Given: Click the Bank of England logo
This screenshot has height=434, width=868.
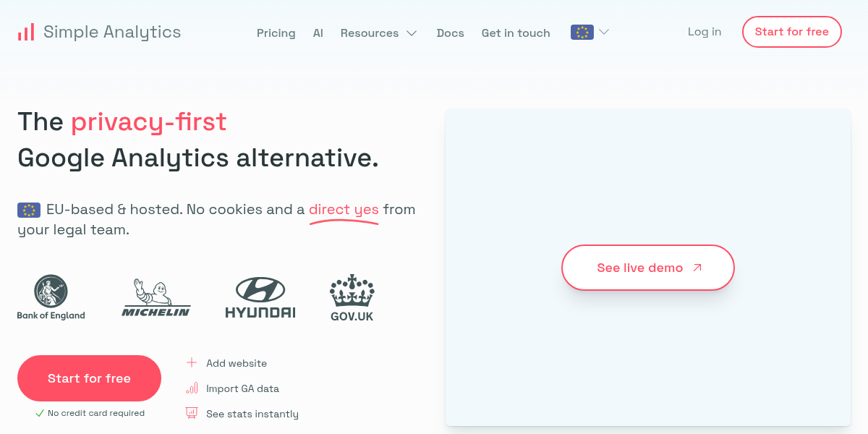Looking at the screenshot, I should pos(51,297).
